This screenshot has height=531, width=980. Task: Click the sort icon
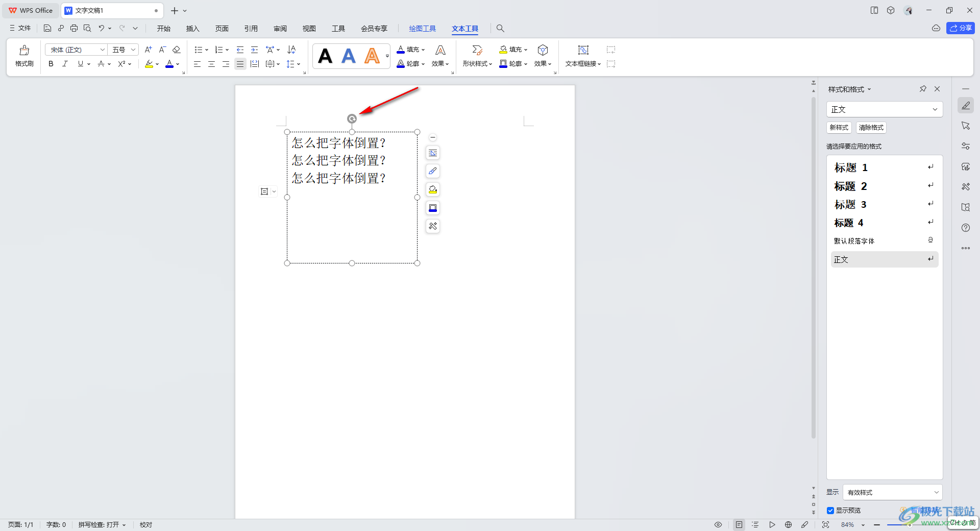(291, 50)
